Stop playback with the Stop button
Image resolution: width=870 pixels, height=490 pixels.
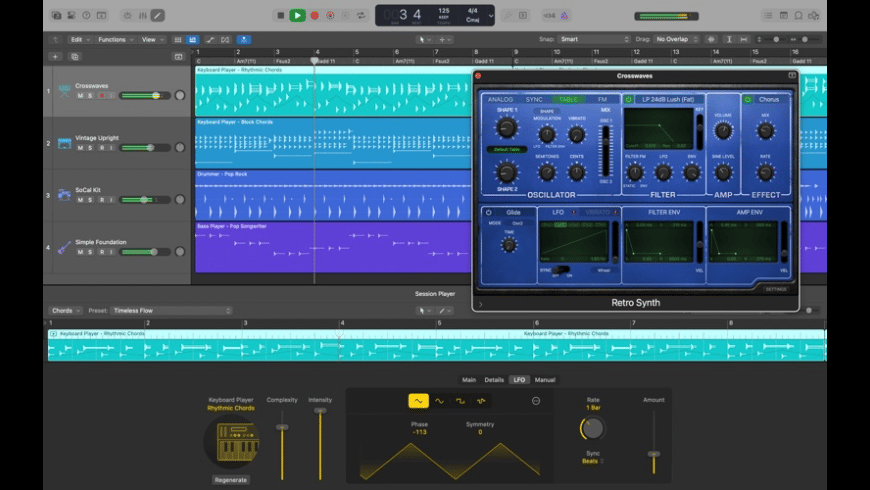click(281, 16)
